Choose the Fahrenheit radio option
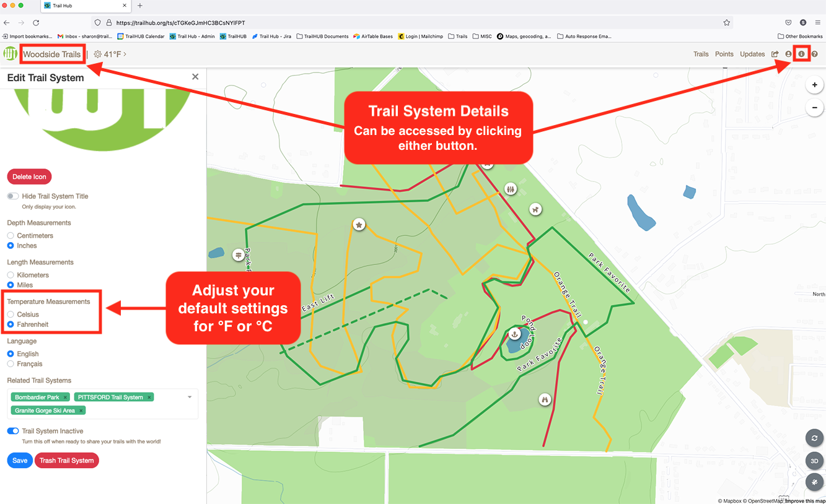The width and height of the screenshot is (826, 504). pos(11,324)
